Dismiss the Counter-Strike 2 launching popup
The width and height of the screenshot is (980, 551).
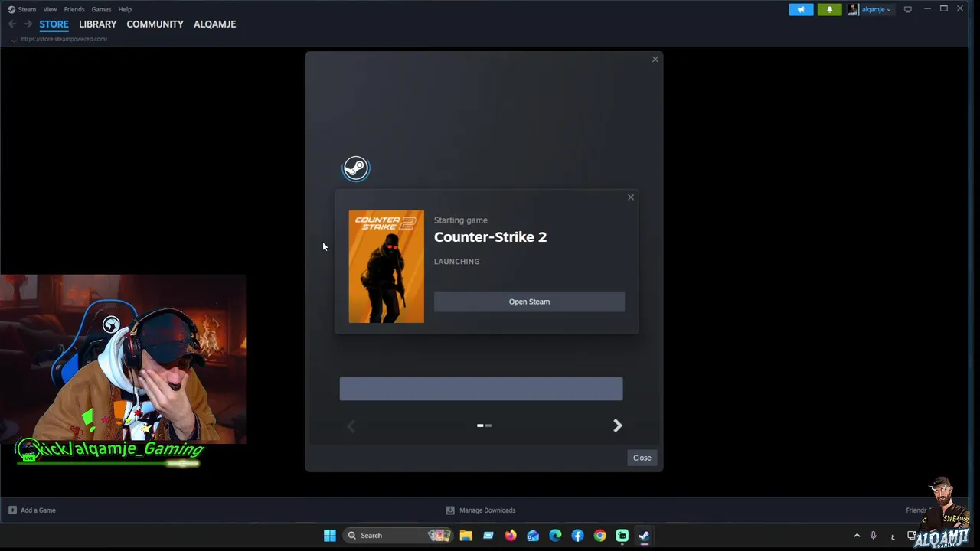pyautogui.click(x=631, y=197)
